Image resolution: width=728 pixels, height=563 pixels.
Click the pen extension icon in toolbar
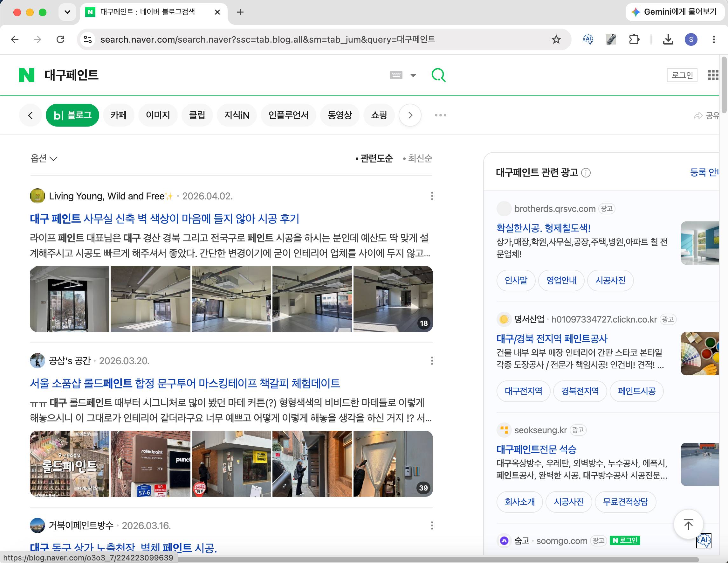(x=611, y=40)
